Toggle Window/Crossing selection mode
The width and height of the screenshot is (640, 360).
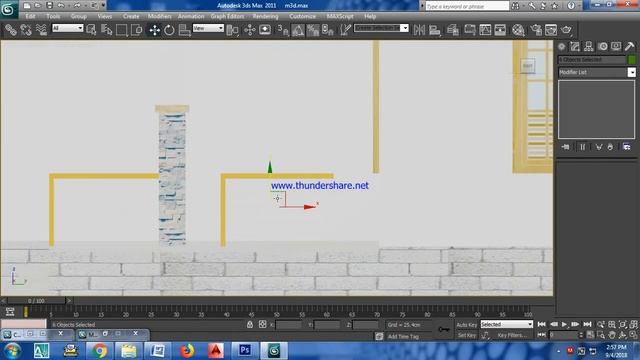[136, 30]
